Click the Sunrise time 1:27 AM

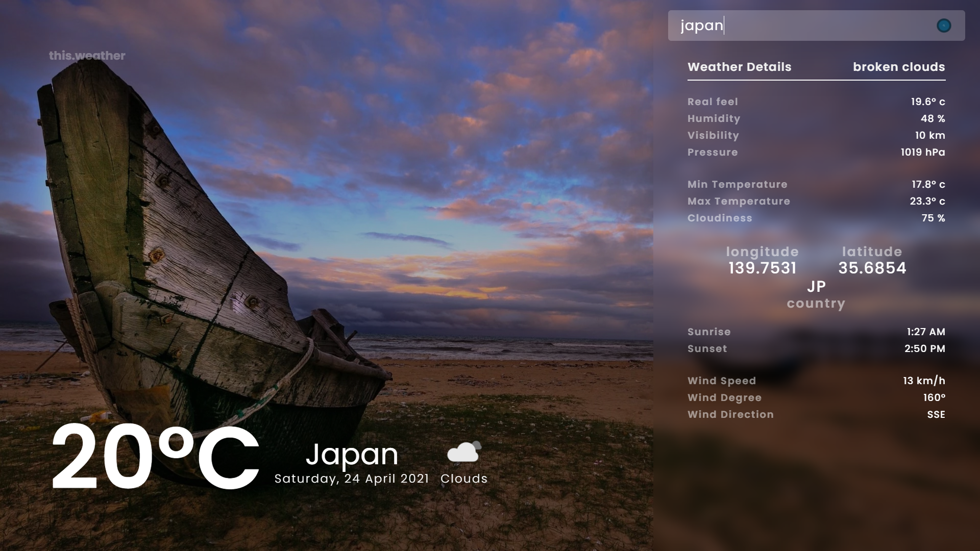925,332
